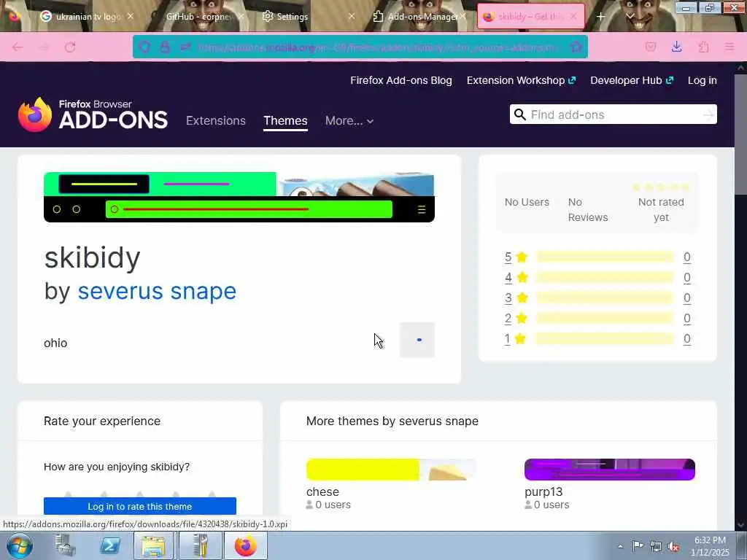
Task: Open the Themes section
Action: pyautogui.click(x=285, y=121)
